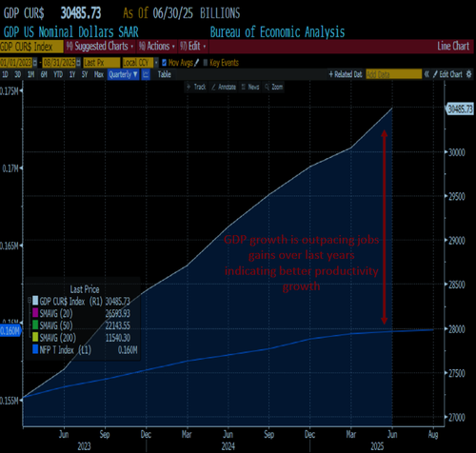Toggle the Mov Avgs checkbox
Viewport: 476px width, 453px height.
164,63
